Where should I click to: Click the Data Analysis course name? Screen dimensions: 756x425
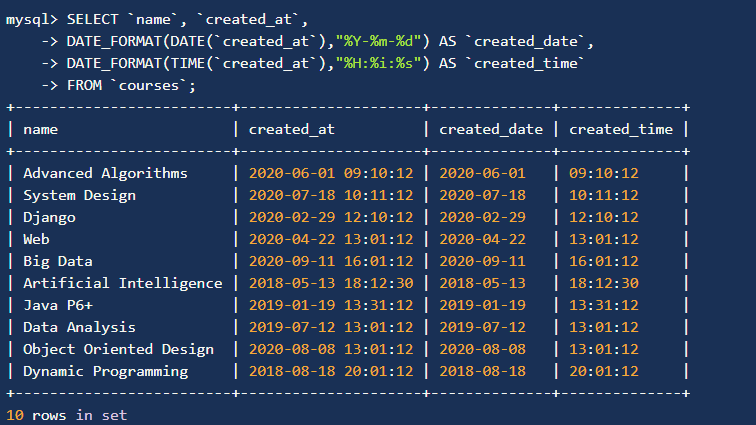[80, 328]
